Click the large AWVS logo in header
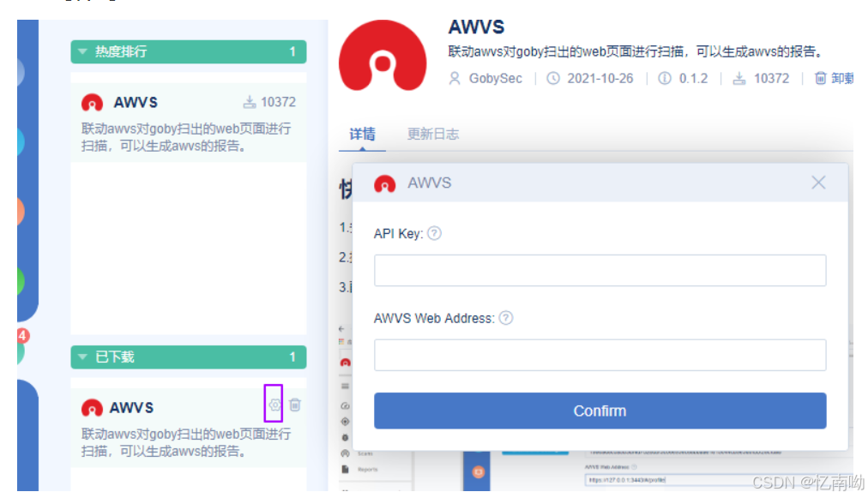 [383, 56]
